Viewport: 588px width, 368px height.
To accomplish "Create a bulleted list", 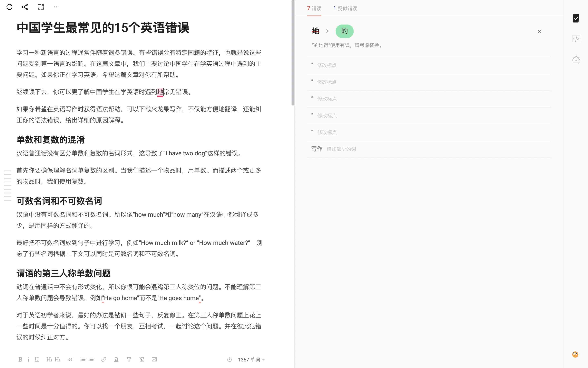I will [91, 359].
